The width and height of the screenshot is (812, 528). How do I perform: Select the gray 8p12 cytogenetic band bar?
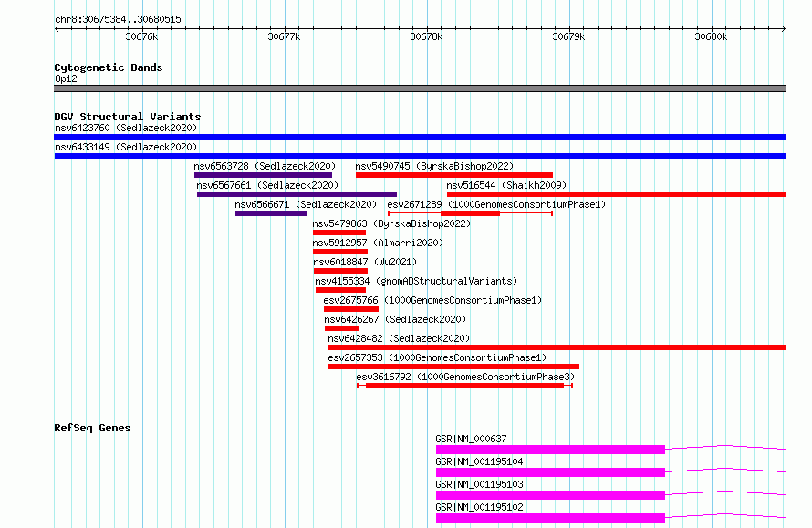(x=420, y=88)
